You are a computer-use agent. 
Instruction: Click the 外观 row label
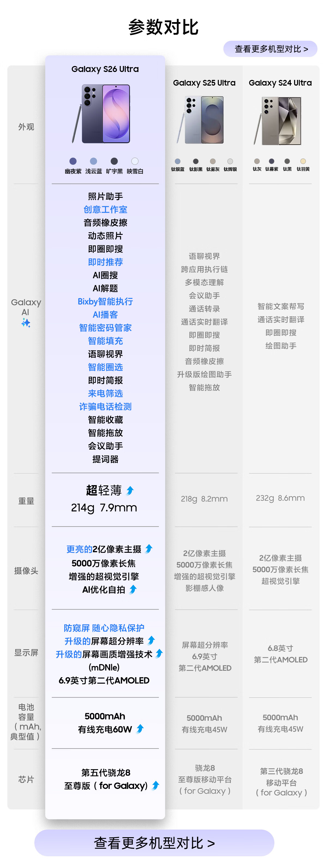click(26, 127)
